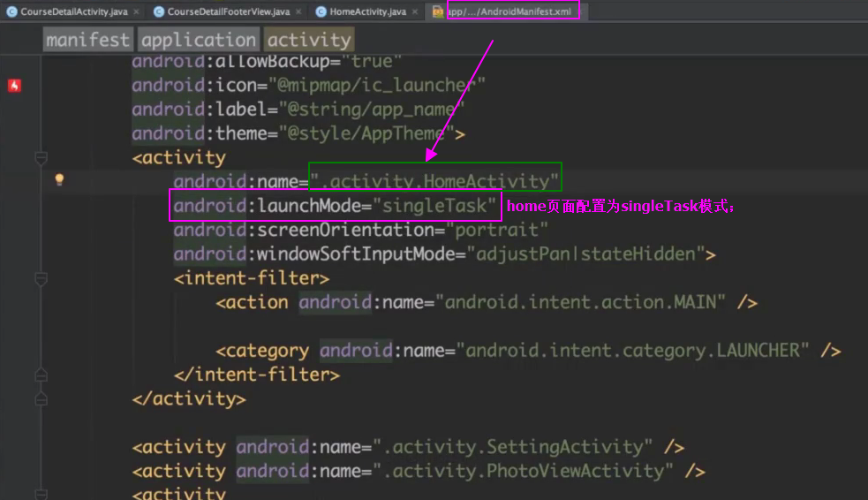Image resolution: width=868 pixels, height=500 pixels.
Task: Click fold marker beside closing intent-filter tag
Action: 41,375
